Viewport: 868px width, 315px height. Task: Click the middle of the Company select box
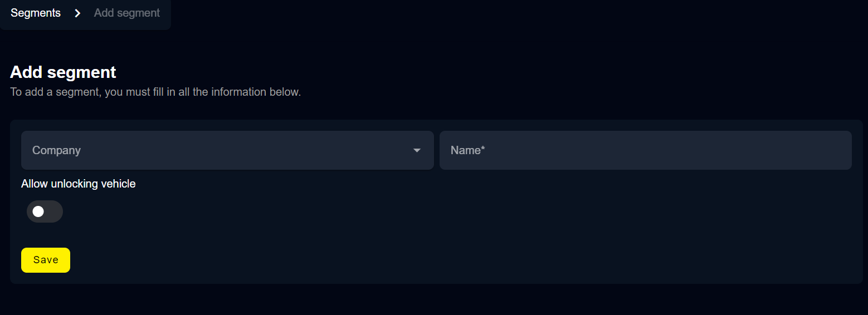coord(227,150)
